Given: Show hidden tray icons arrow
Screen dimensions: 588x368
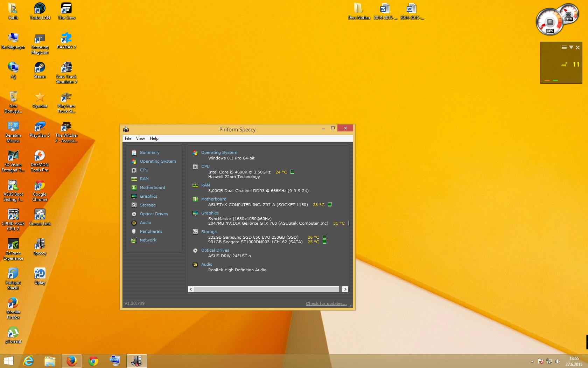Looking at the screenshot, I should (x=532, y=361).
